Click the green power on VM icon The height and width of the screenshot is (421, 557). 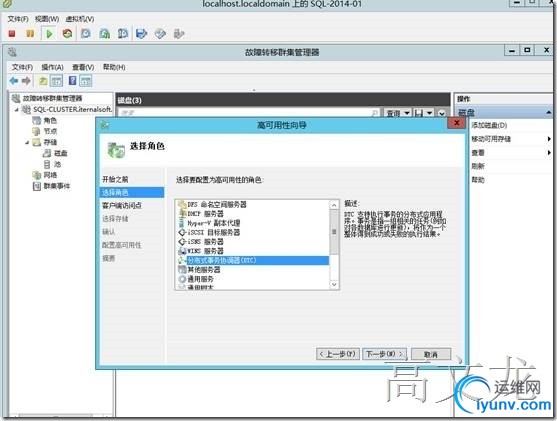click(49, 34)
